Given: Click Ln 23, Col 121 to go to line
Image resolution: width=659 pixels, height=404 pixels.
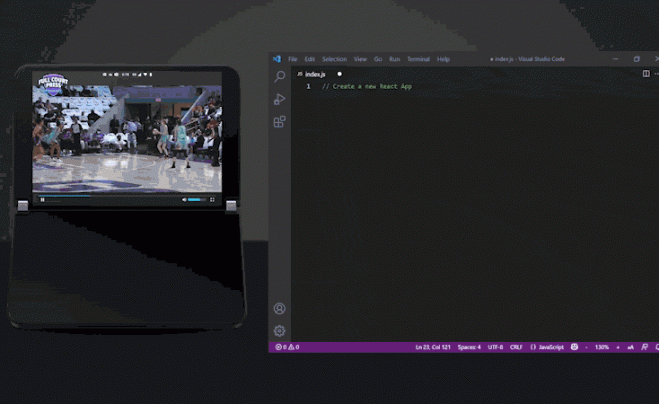Looking at the screenshot, I should [x=432, y=347].
